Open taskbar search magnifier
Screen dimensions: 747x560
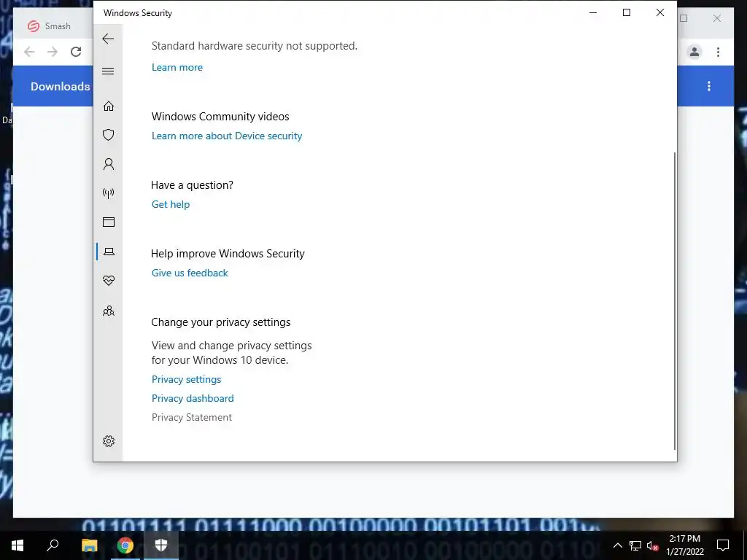click(53, 545)
